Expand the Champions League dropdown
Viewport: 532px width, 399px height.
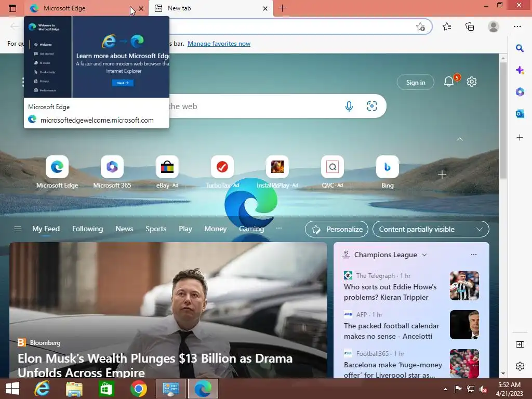pos(424,255)
